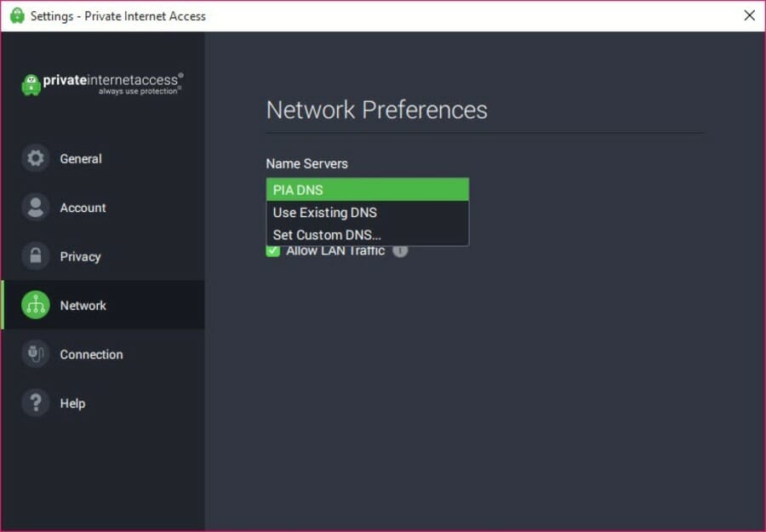
Task: Choose Use Existing DNS option
Action: pyautogui.click(x=368, y=213)
